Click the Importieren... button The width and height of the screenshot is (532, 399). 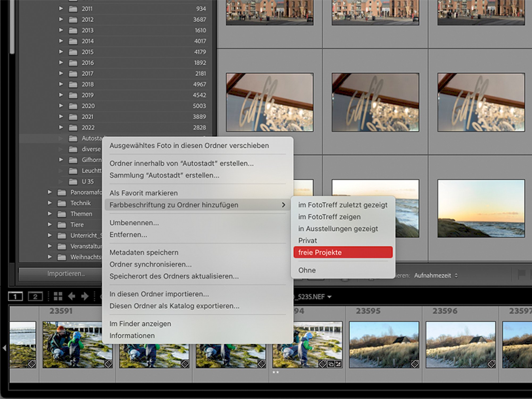60,274
